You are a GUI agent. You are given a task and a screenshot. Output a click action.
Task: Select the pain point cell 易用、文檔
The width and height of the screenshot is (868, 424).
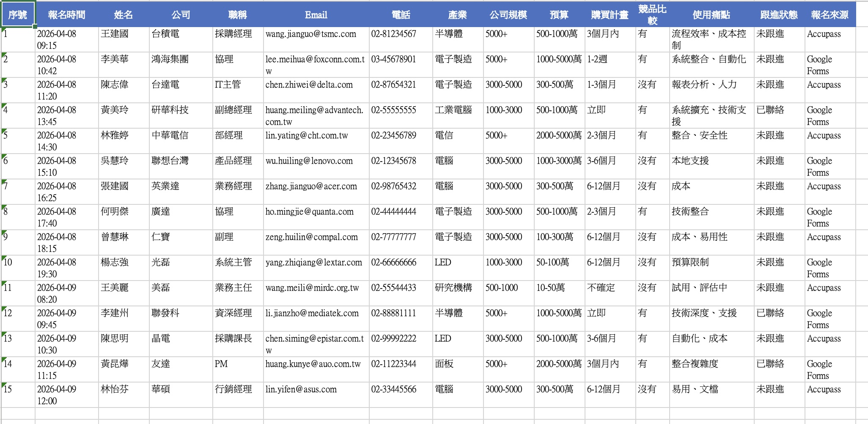pyautogui.click(x=711, y=395)
